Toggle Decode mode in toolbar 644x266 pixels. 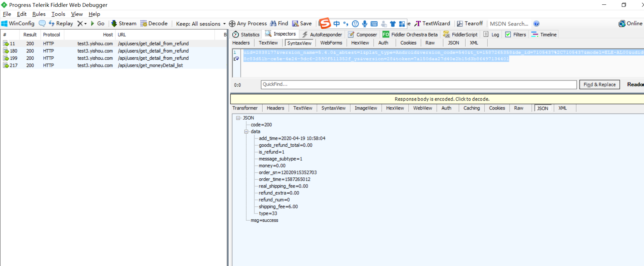(x=154, y=24)
